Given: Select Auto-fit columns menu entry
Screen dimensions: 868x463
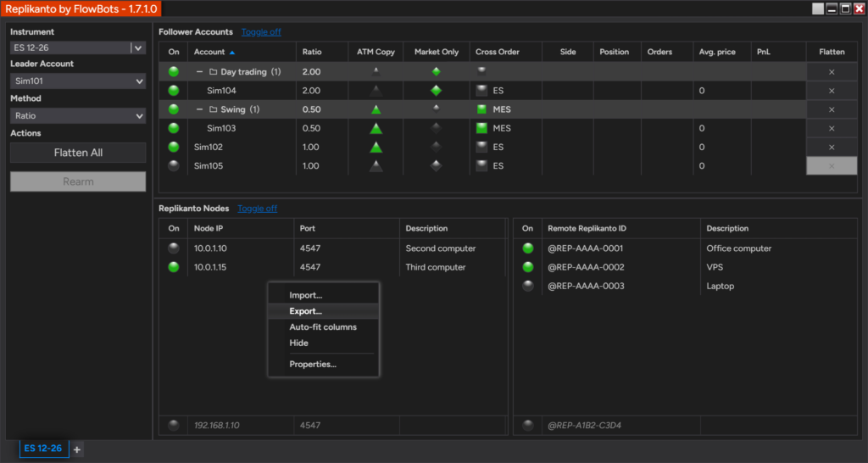Looking at the screenshot, I should coord(323,327).
